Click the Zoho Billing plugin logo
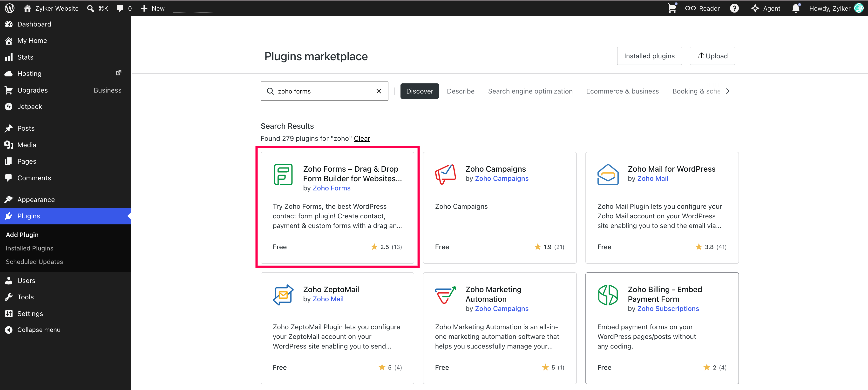This screenshot has width=868, height=390. point(608,295)
